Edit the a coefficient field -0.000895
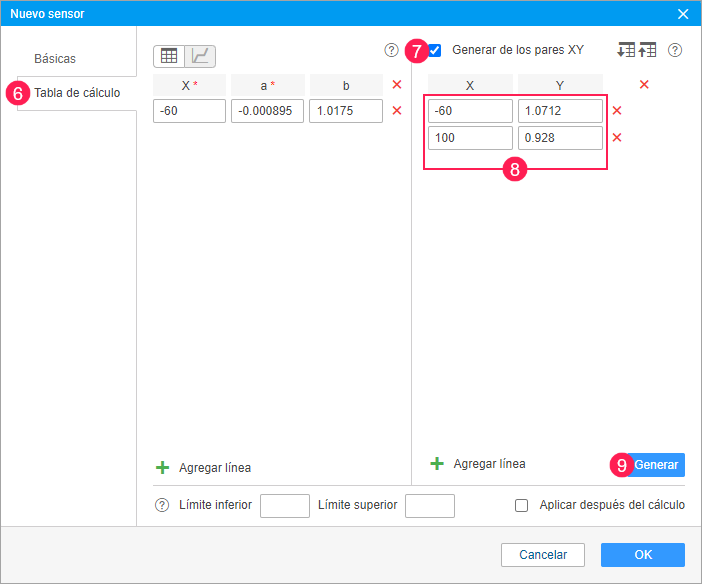This screenshot has width=702, height=584. pyautogui.click(x=267, y=111)
